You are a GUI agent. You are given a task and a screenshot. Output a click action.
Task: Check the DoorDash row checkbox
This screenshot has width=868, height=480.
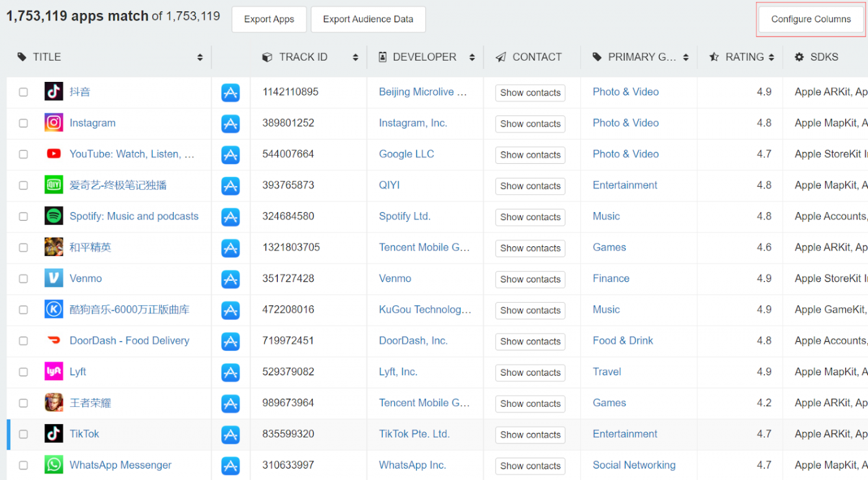tap(23, 340)
